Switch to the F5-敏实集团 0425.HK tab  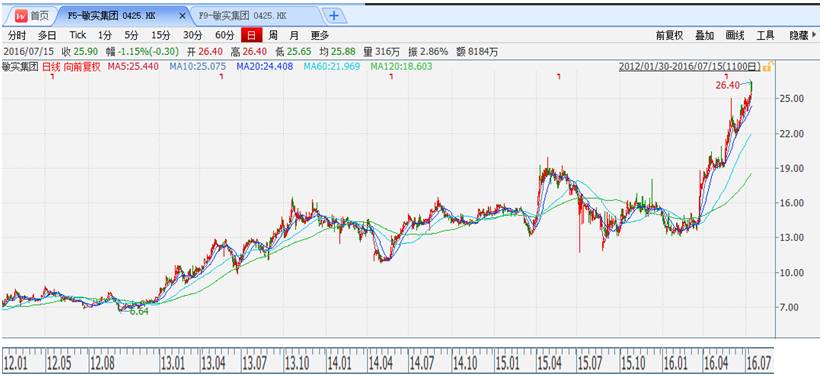[111, 16]
